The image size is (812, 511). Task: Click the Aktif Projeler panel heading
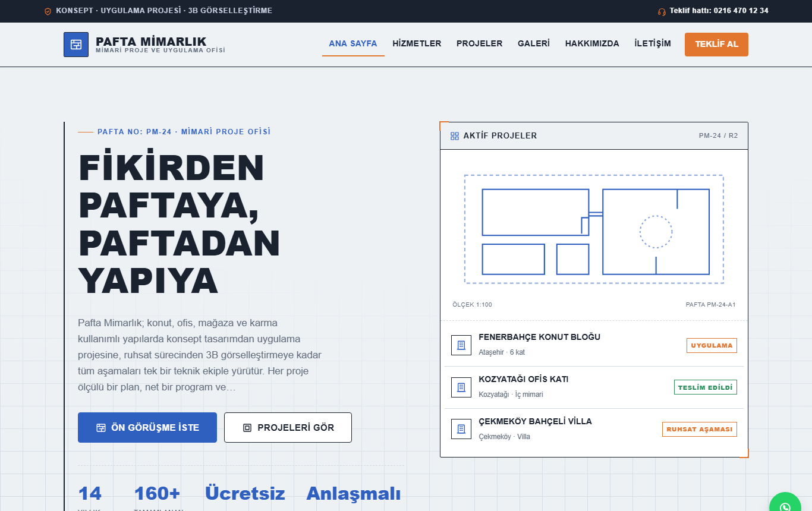500,135
